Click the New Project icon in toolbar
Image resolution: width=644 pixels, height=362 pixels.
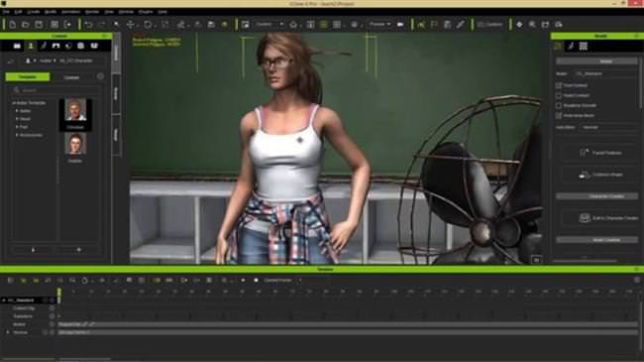coord(13,25)
